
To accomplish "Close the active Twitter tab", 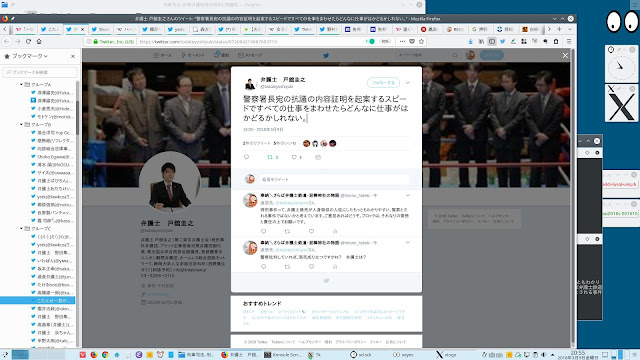I will tap(82, 29).
